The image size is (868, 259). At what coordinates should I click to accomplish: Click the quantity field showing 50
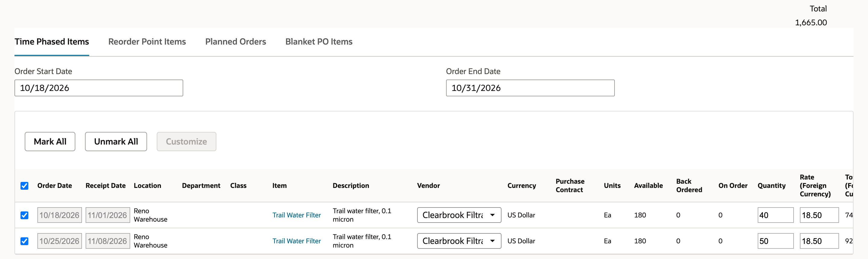point(775,241)
